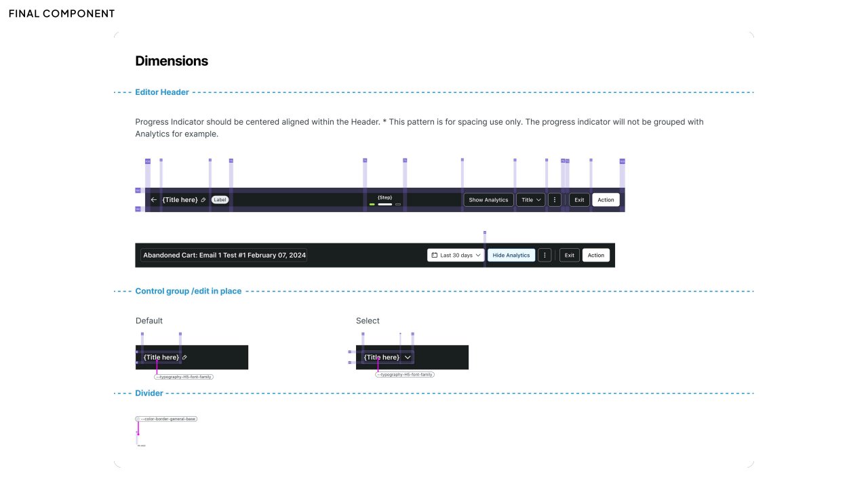This screenshot has width=868, height=488.
Task: Open the Title dropdown in the header
Action: [x=531, y=200]
